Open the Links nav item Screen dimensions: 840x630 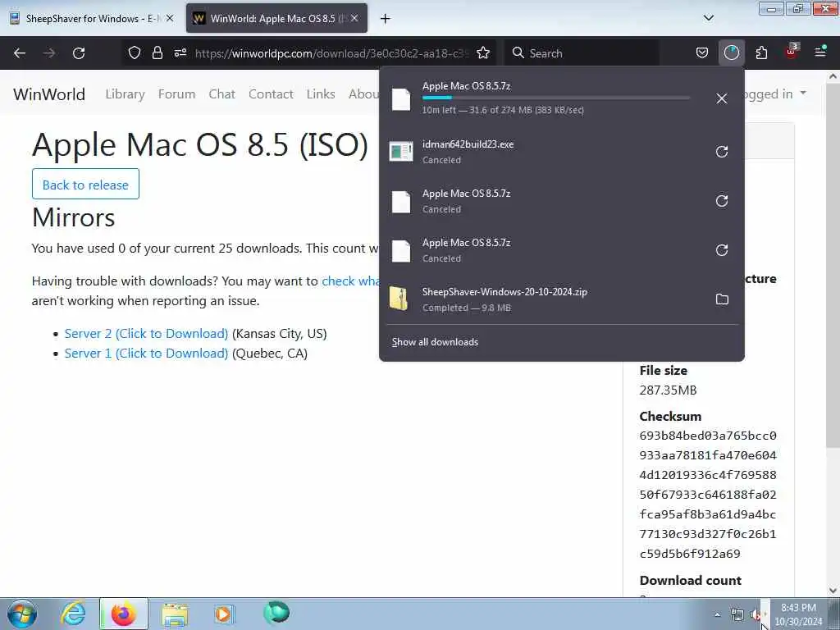tap(321, 94)
